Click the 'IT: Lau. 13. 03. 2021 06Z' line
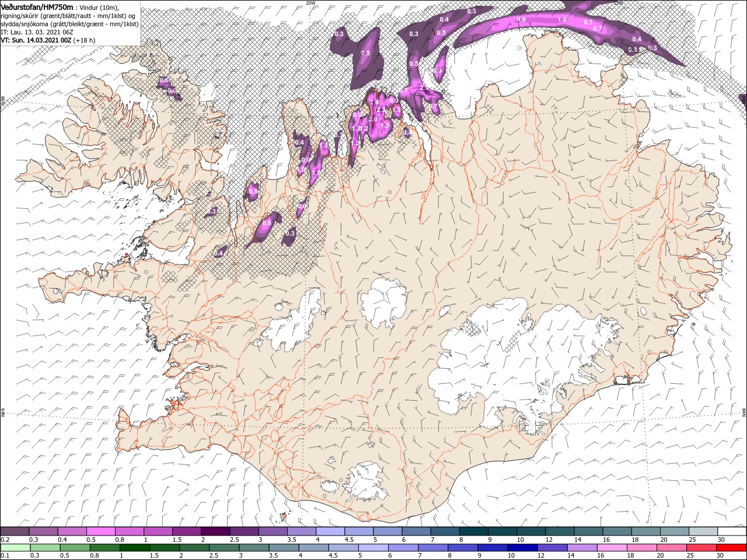Image resolution: width=747 pixels, height=560 pixels. point(37,32)
